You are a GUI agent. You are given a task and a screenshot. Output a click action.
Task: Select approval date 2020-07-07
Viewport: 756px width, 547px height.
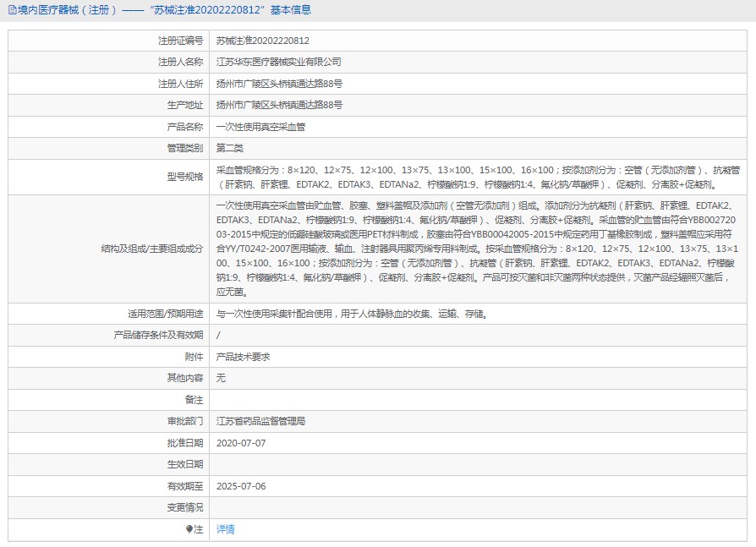tap(241, 443)
